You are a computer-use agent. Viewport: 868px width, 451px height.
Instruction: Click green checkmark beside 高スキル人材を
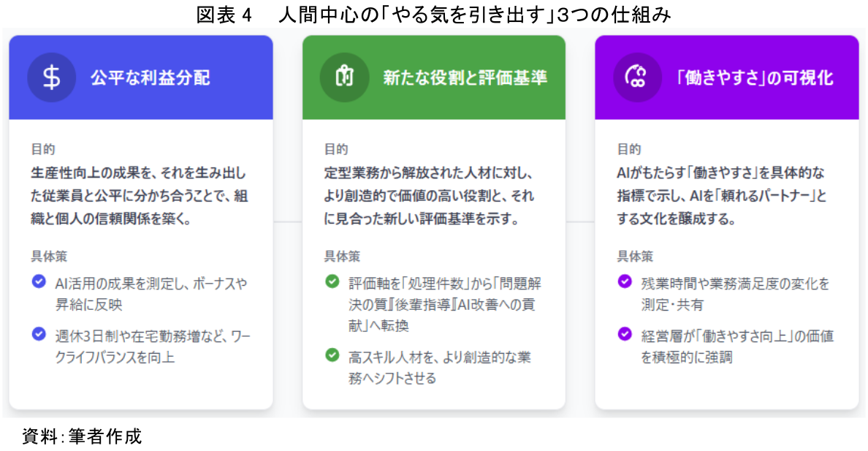[332, 355]
